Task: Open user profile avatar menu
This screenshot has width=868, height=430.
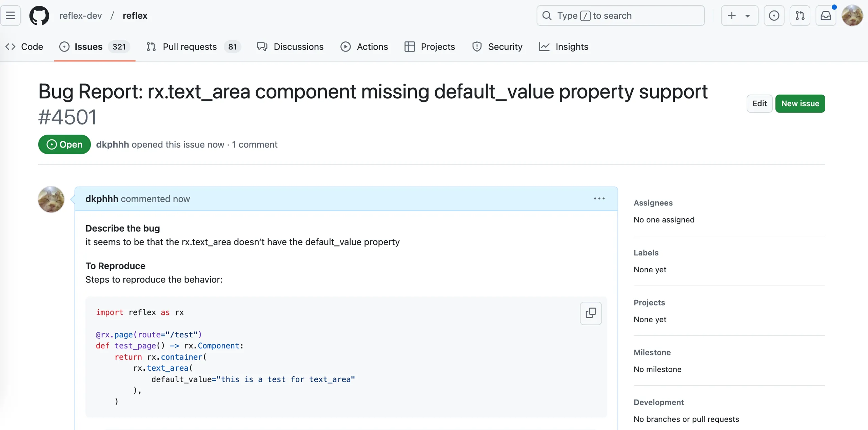Action: pyautogui.click(x=852, y=16)
